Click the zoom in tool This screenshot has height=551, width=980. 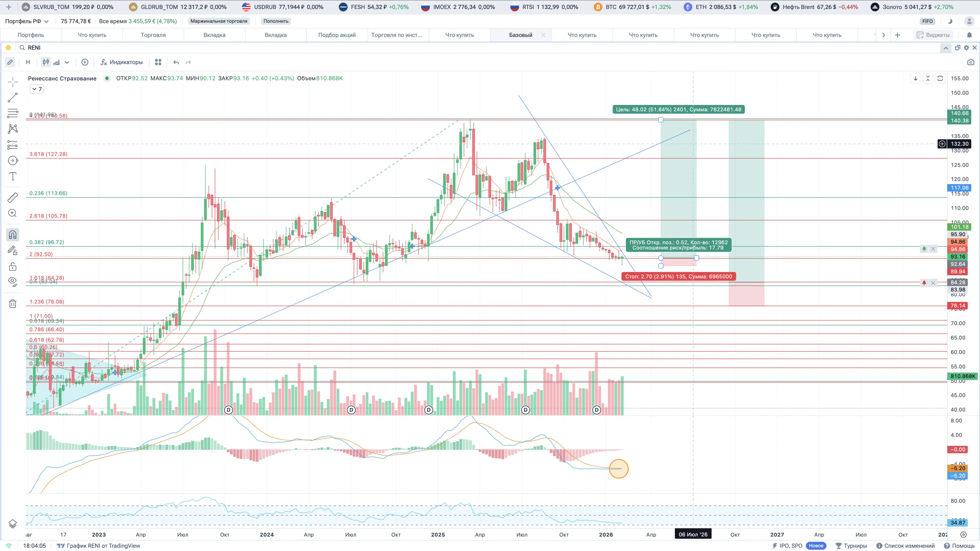click(12, 213)
